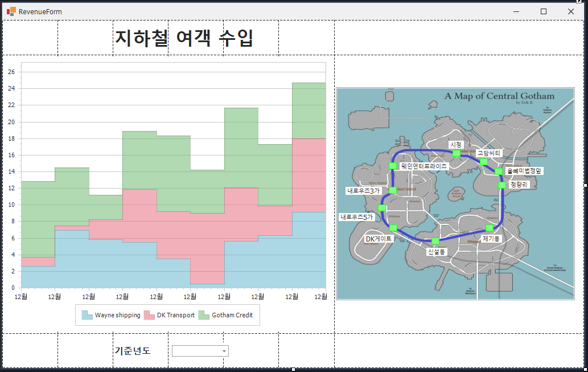Maximize the RevenueForm window
Screen dimensions: 588x372
click(544, 11)
